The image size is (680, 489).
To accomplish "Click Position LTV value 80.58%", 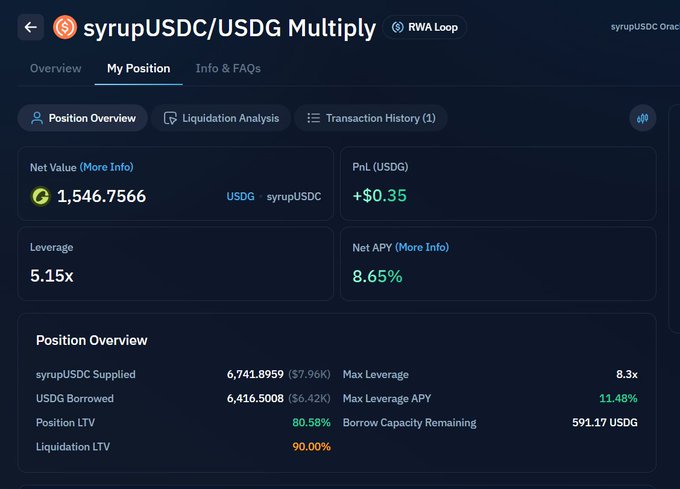I will 311,422.
